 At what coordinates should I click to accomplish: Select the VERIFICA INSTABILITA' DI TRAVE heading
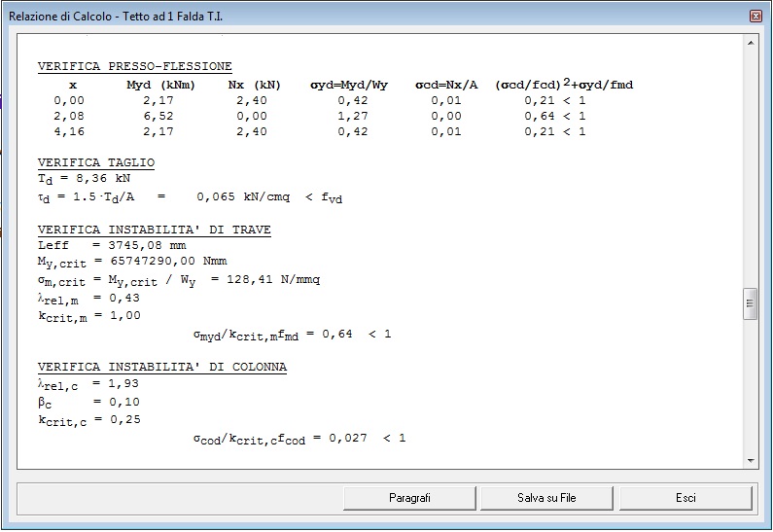pyautogui.click(x=155, y=230)
